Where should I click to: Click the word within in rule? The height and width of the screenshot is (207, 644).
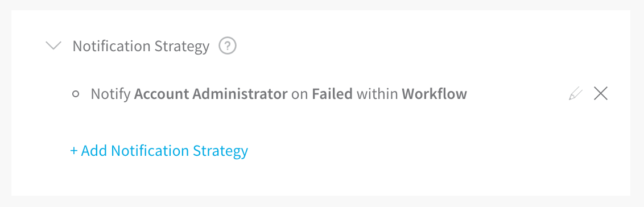click(377, 94)
